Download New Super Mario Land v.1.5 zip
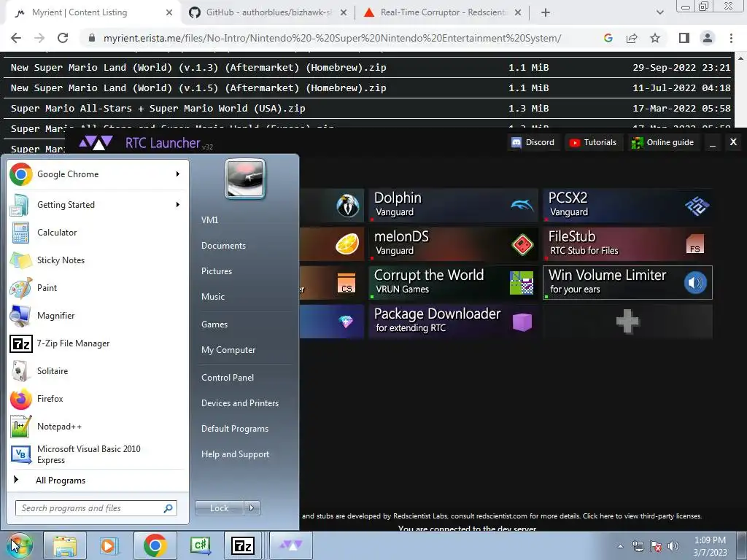 pyautogui.click(x=198, y=88)
